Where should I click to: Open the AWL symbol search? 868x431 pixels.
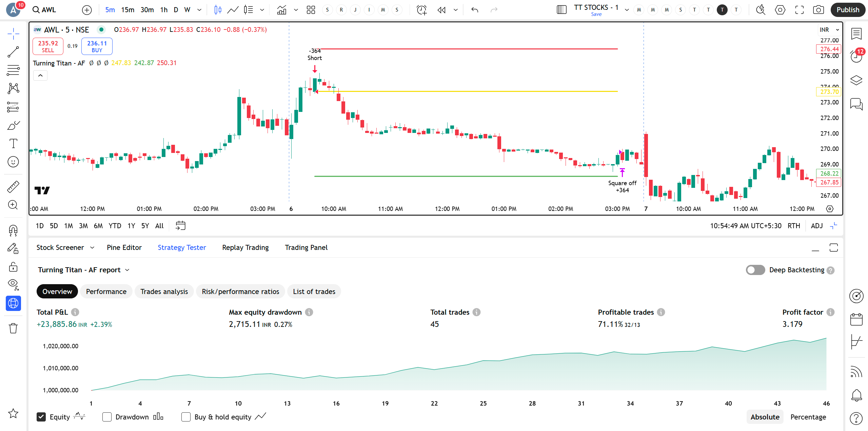tap(44, 10)
